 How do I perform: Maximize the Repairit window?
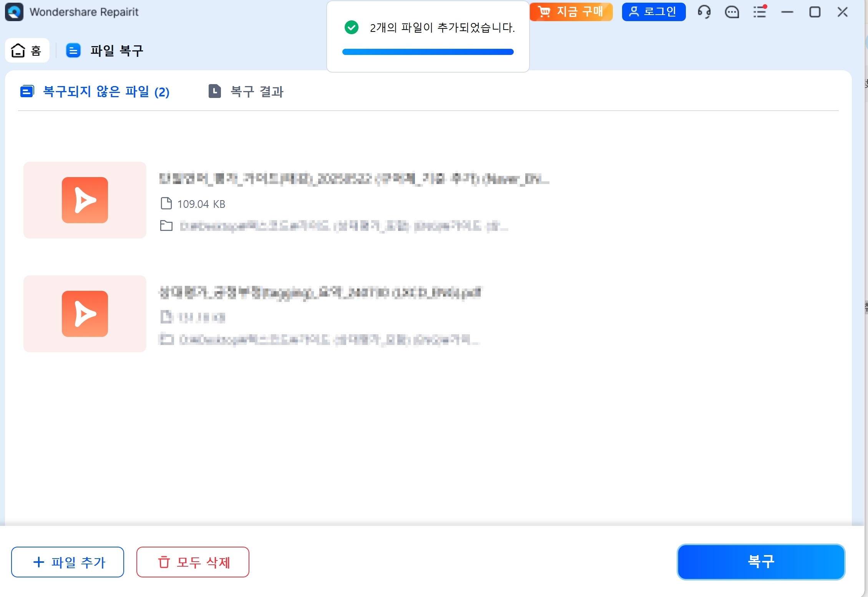815,12
